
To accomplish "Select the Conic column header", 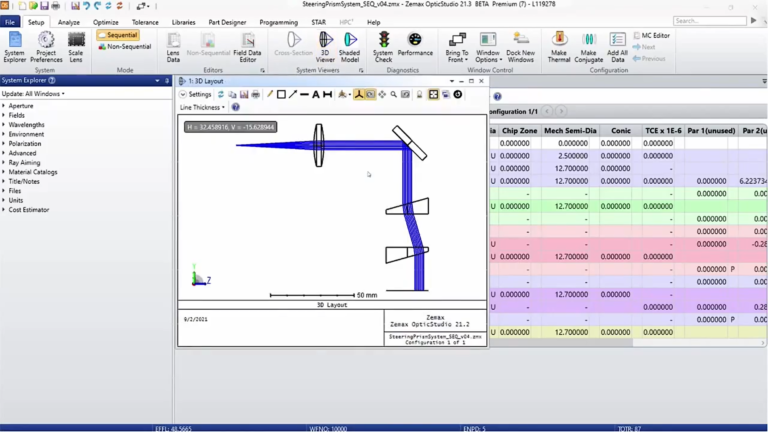I will [621, 131].
